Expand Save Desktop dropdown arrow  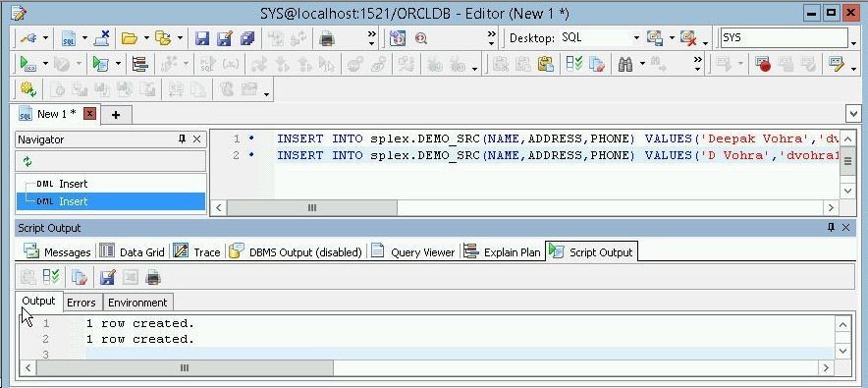click(672, 38)
